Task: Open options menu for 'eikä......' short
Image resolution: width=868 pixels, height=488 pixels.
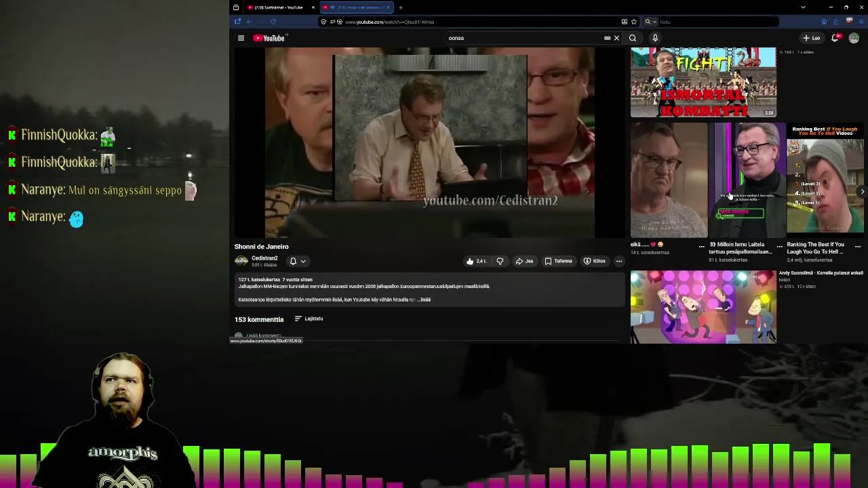Action: click(702, 246)
